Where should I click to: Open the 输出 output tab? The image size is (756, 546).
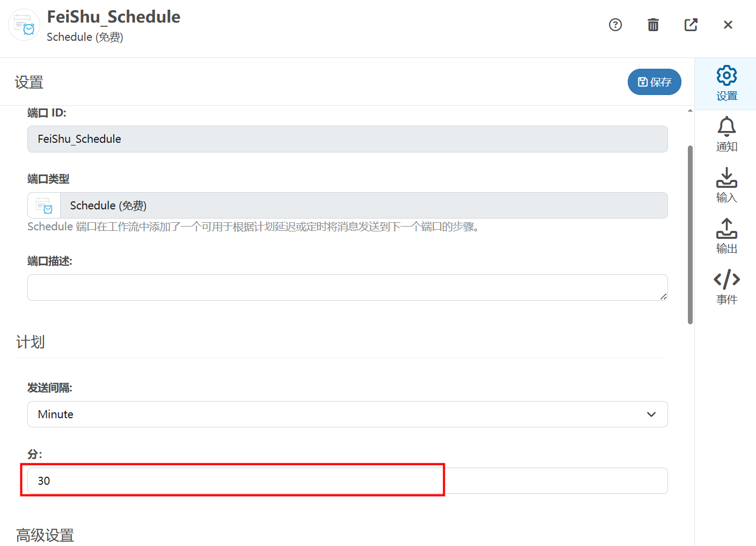(726, 236)
